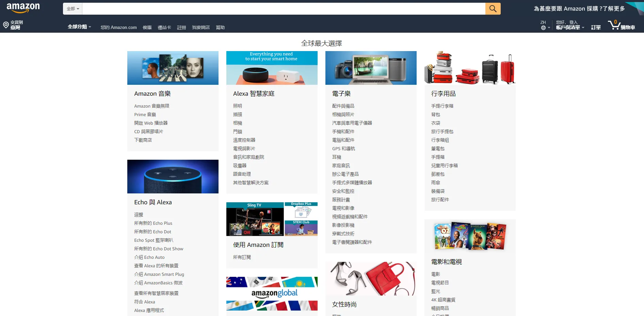Open the Alexa 智慧家庭 heading
644x316 pixels.
pos(254,94)
